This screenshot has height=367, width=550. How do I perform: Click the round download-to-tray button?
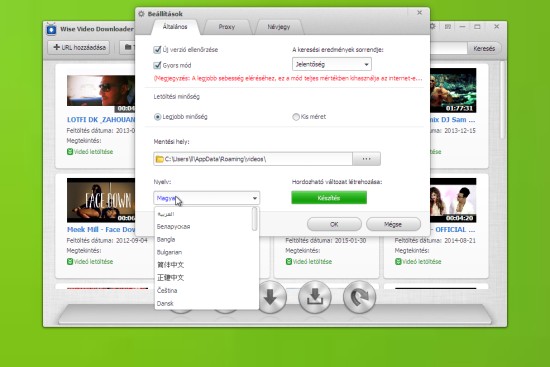[315, 297]
